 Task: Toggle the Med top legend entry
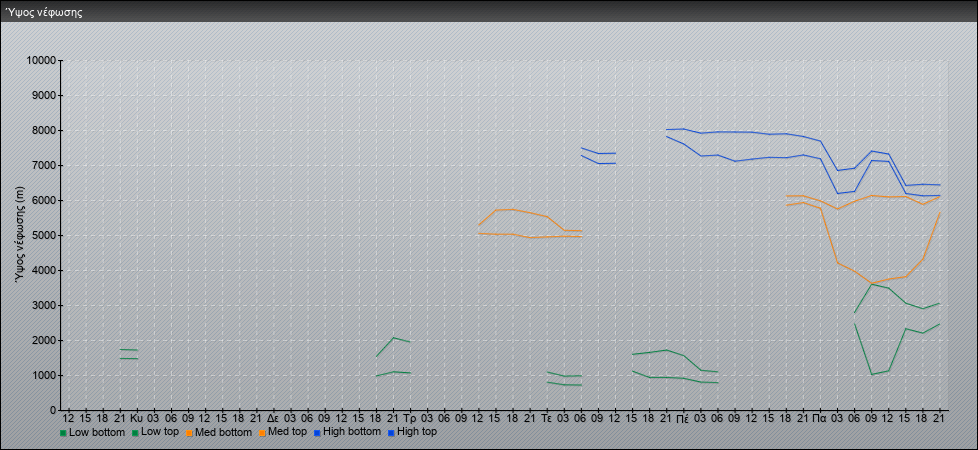(x=281, y=432)
